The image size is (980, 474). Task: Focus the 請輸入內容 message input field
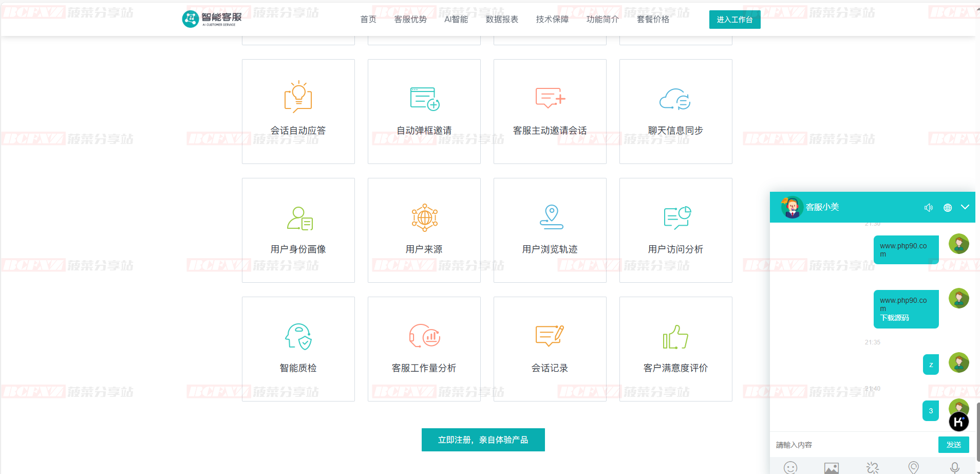(853, 445)
